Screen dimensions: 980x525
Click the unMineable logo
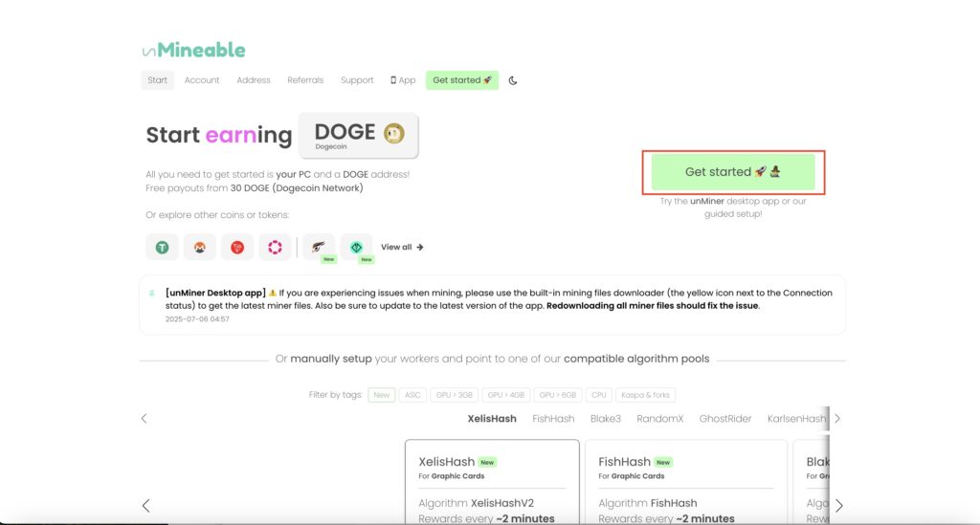click(x=193, y=50)
